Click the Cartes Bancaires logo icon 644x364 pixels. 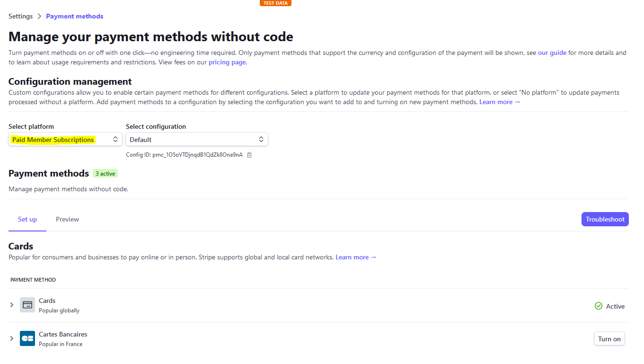point(27,338)
